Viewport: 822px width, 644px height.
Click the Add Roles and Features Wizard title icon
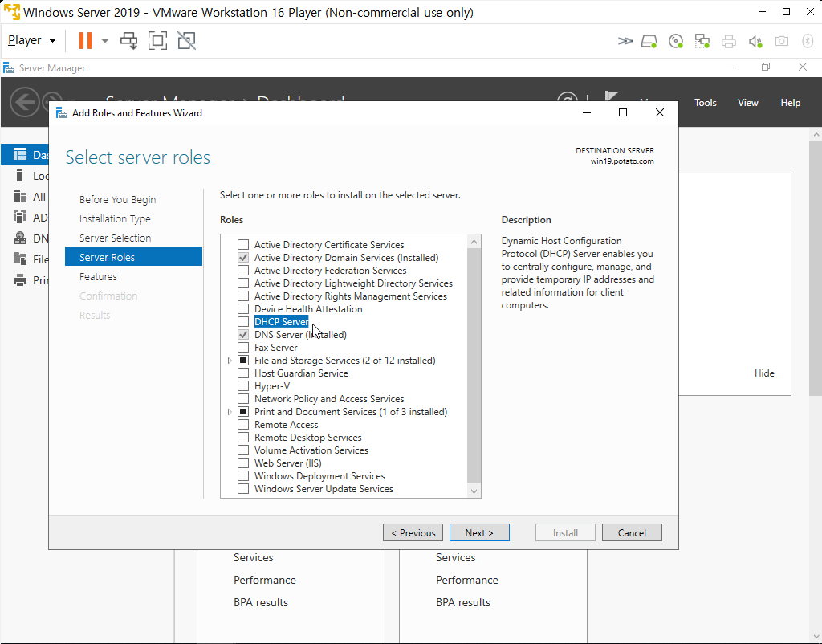tap(62, 113)
